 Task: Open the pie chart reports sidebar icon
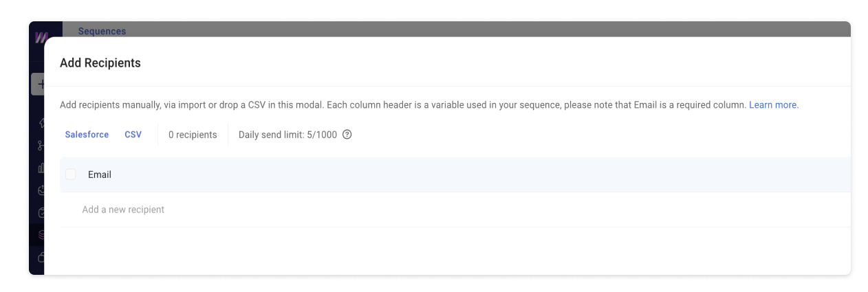(x=41, y=190)
